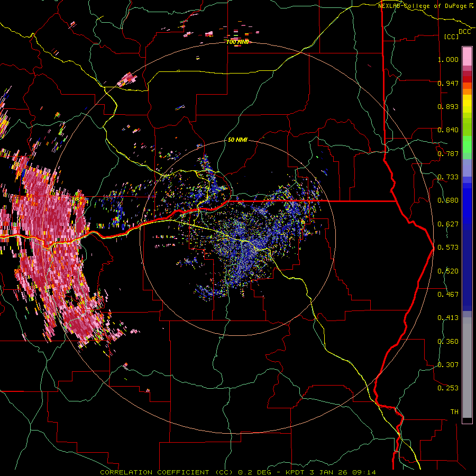Select the 0.413 scale value

tap(448, 318)
